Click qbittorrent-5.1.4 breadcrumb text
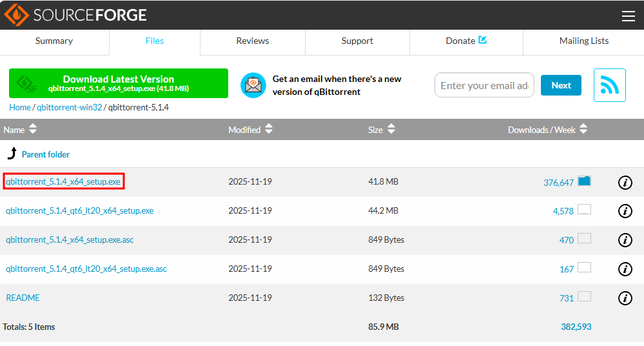The image size is (644, 346). pyautogui.click(x=139, y=107)
